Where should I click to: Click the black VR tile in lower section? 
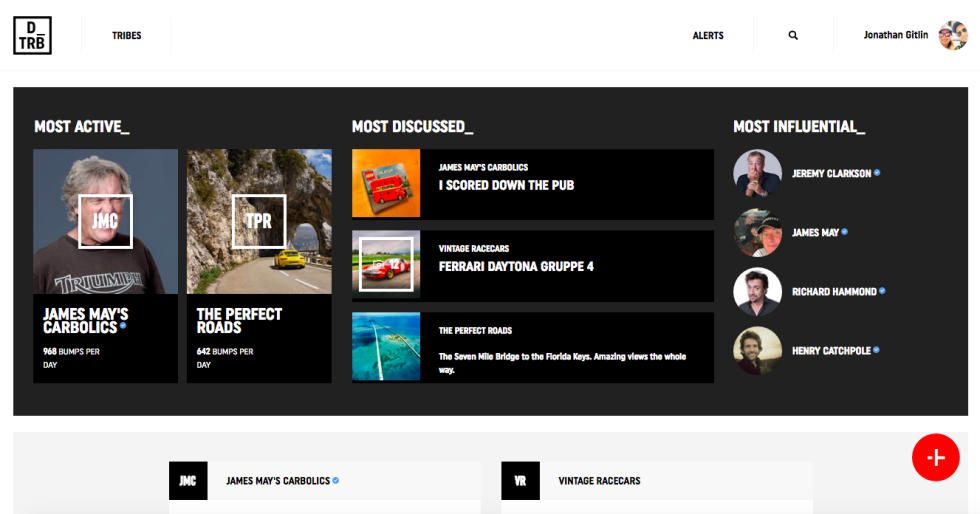pyautogui.click(x=521, y=481)
